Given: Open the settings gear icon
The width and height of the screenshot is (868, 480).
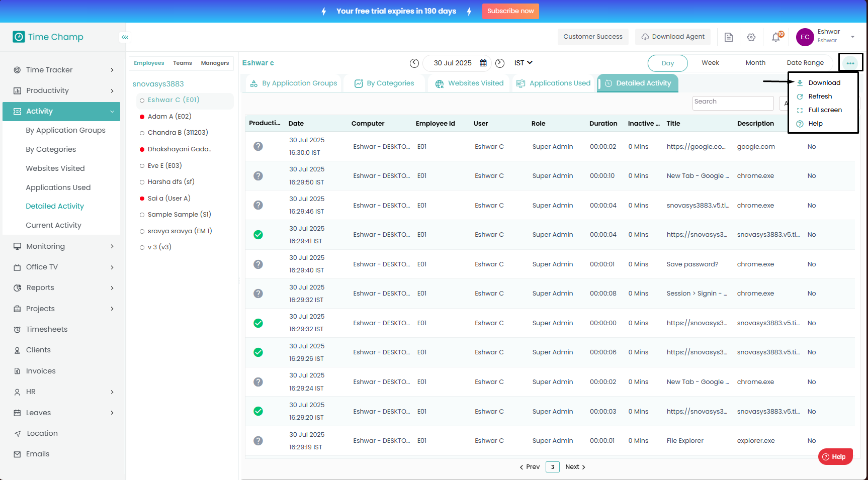Looking at the screenshot, I should [751, 37].
